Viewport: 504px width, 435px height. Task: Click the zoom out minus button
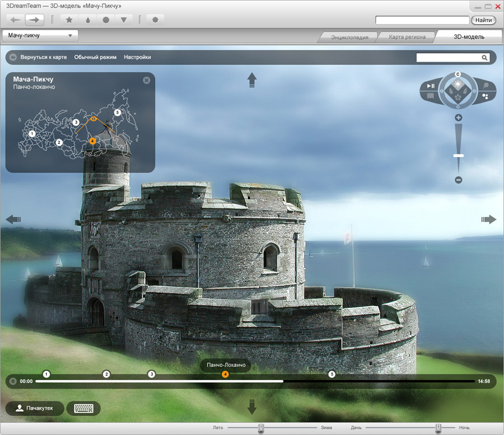458,180
